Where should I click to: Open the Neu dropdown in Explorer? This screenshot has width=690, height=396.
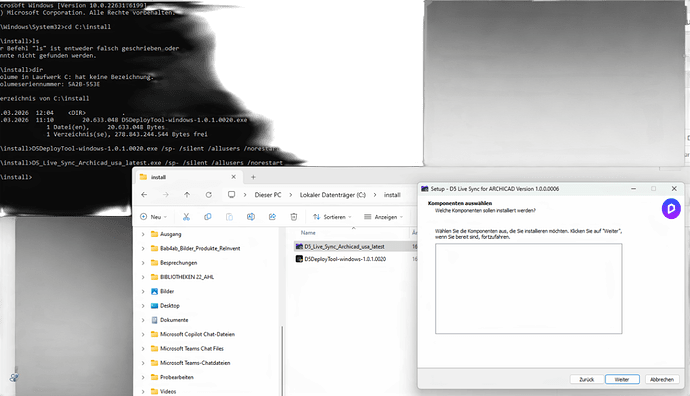pos(154,216)
